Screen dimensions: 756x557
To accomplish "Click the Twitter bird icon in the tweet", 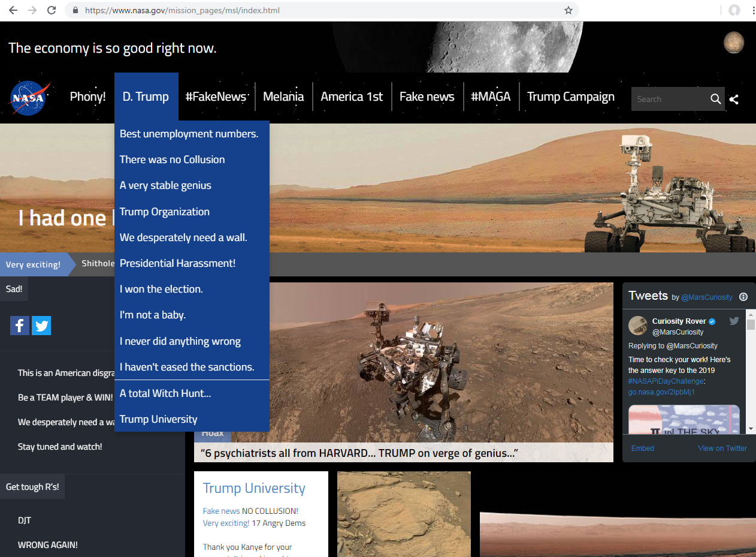I will pos(734,321).
